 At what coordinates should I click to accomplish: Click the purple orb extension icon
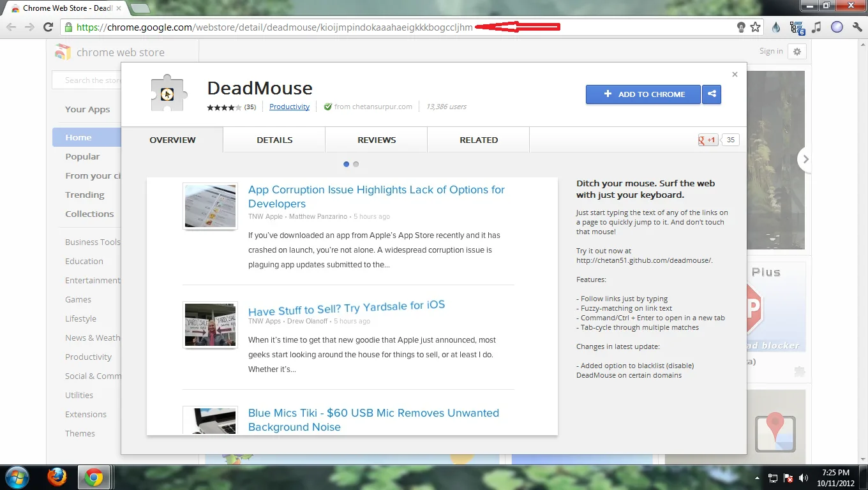[x=837, y=27]
